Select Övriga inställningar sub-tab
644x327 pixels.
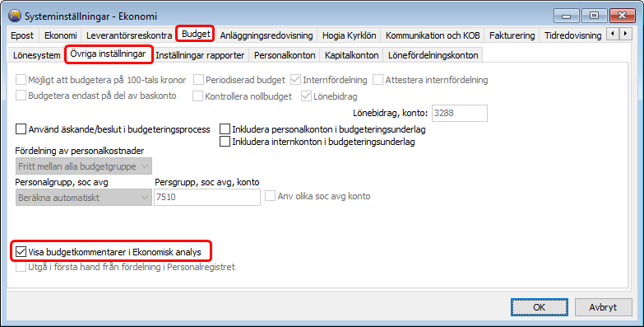click(108, 54)
